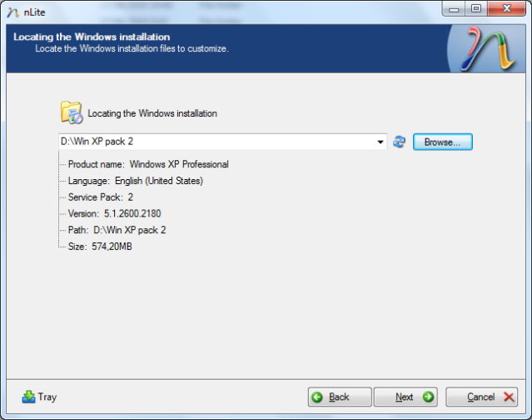This screenshot has height=420, width=532.
Task: Close the nLite window
Action: point(506,9)
